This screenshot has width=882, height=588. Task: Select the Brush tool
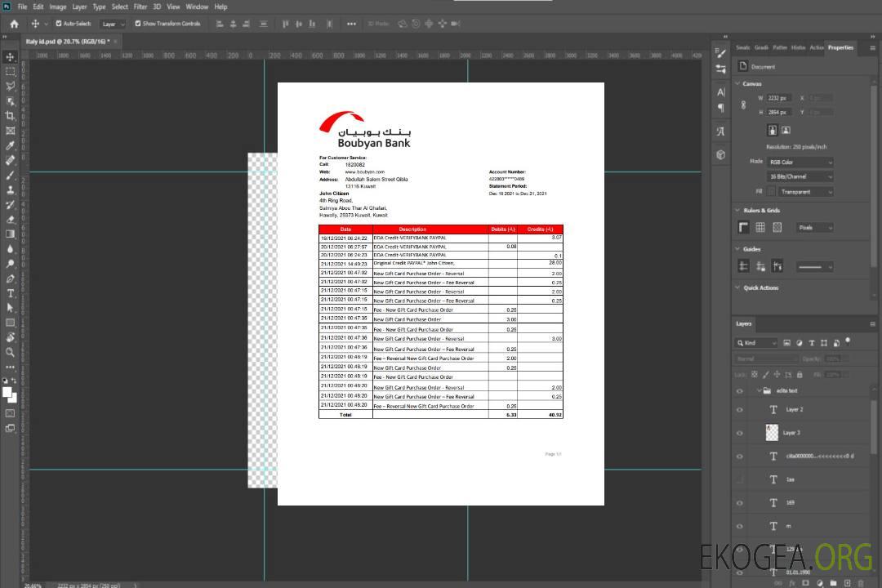pos(10,175)
